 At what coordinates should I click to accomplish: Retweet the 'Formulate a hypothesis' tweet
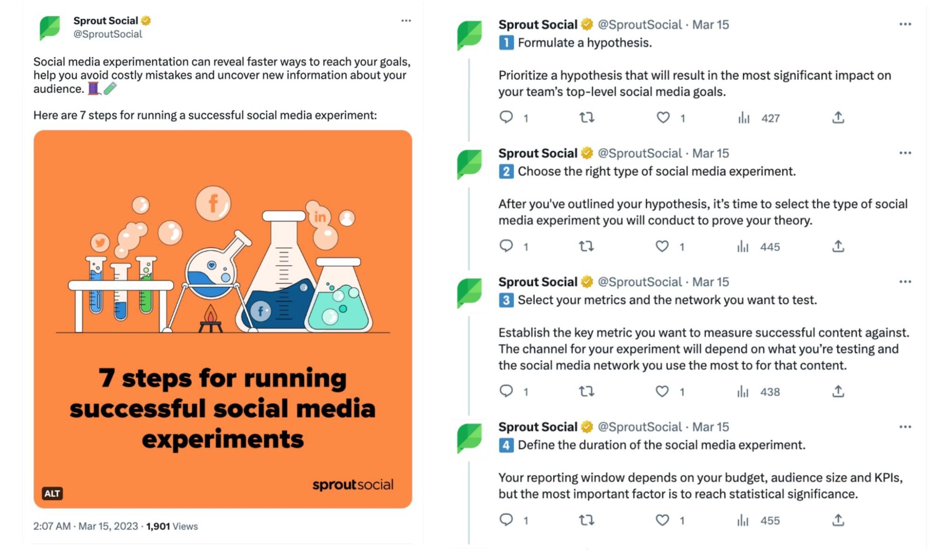coord(587,117)
